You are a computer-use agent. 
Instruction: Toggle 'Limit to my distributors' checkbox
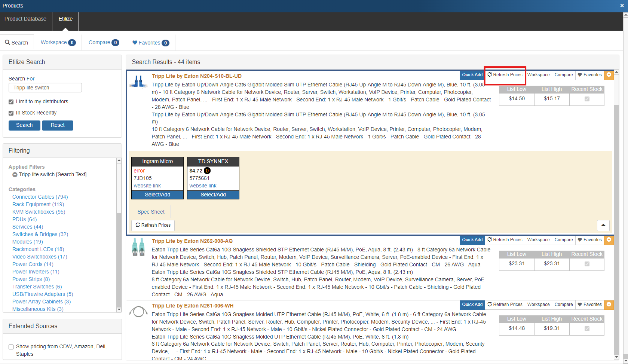[x=11, y=102]
